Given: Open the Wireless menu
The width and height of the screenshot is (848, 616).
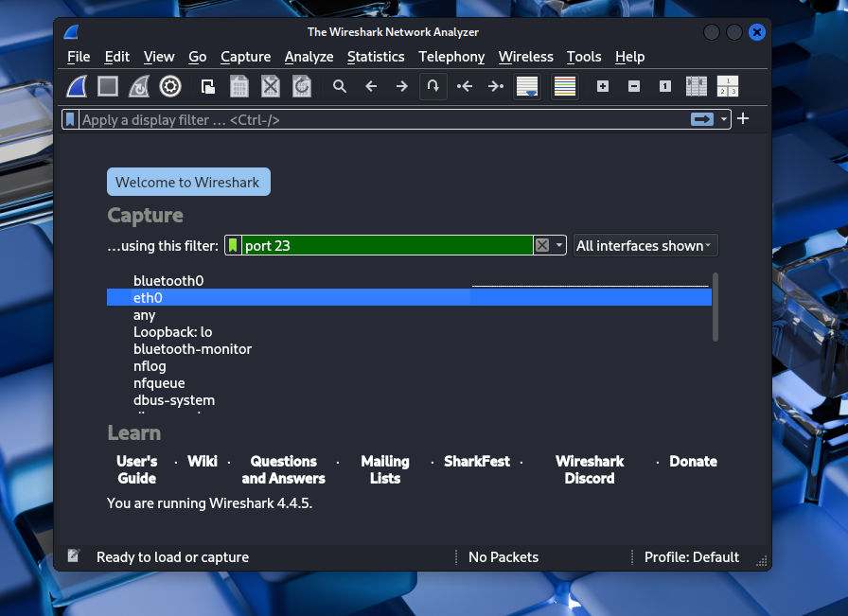Looking at the screenshot, I should 525,57.
